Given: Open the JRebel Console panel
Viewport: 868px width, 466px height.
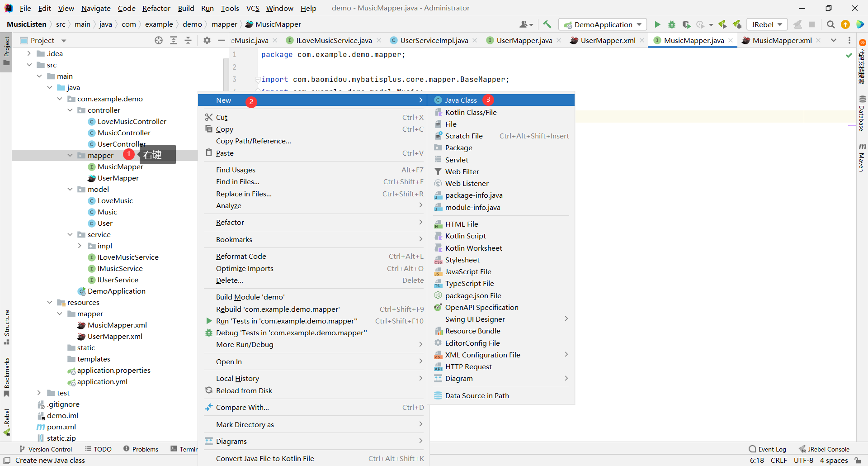Looking at the screenshot, I should click(x=824, y=449).
